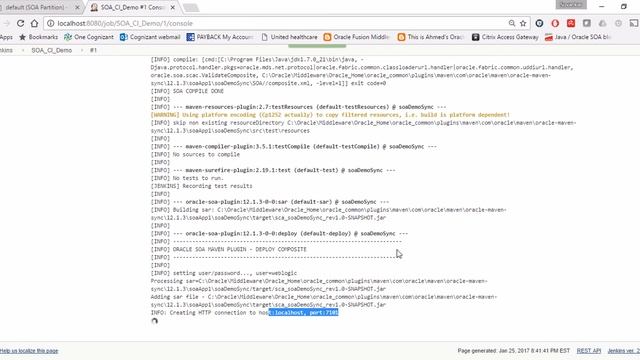Screen dimensions: 640x360
Task: Go to build #1 breadcrumb
Action: tap(93, 50)
